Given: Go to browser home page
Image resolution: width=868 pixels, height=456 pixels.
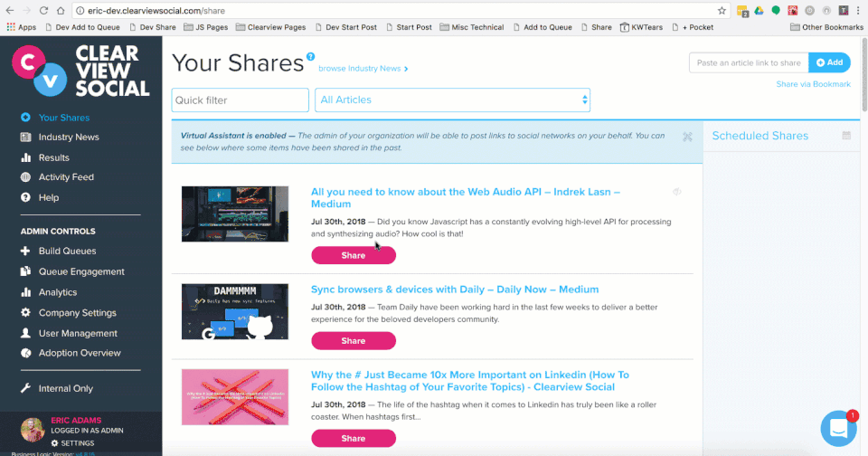Looking at the screenshot, I should pyautogui.click(x=61, y=11).
